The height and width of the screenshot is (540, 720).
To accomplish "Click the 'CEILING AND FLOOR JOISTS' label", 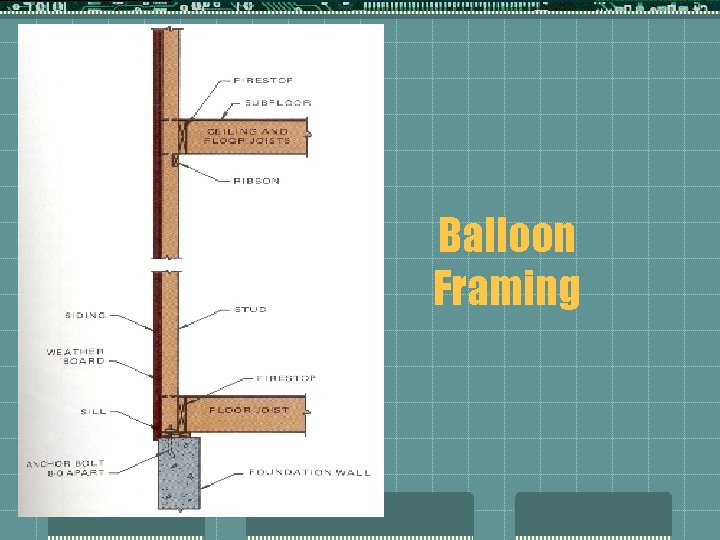I will [x=248, y=136].
